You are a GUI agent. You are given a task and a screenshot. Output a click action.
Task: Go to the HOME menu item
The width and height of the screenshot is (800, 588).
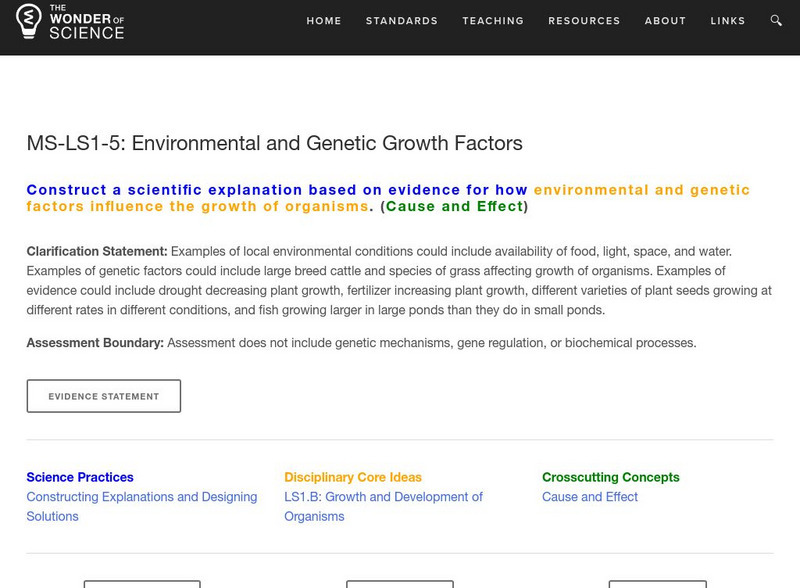(324, 21)
